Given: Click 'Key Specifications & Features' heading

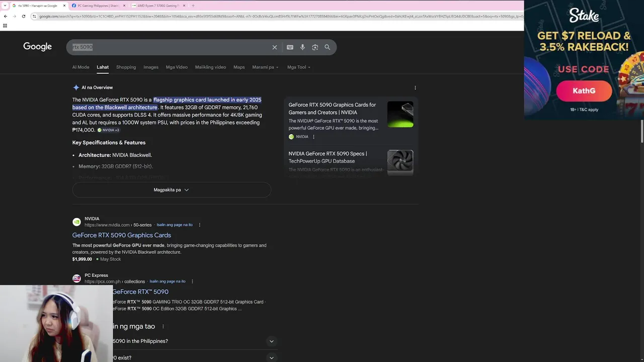Looking at the screenshot, I should tap(109, 142).
